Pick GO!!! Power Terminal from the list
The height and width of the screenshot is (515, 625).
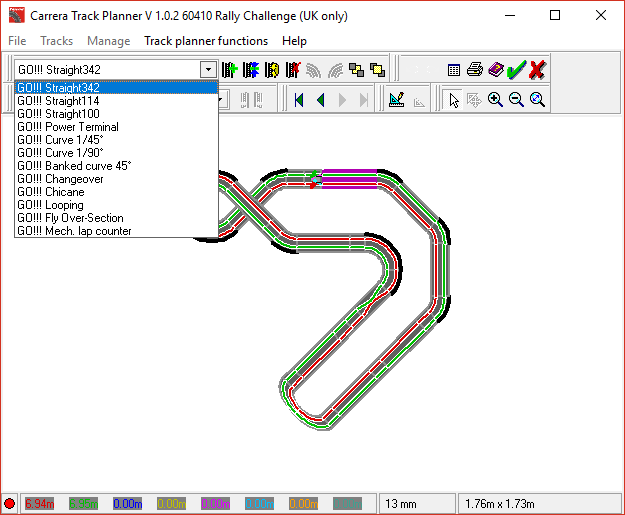(116, 127)
